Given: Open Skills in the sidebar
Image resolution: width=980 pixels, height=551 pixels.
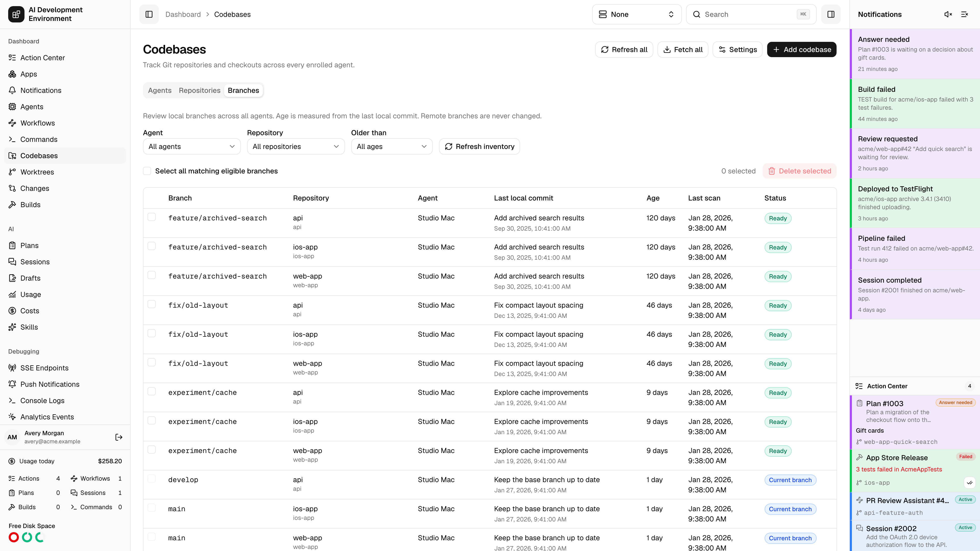Looking at the screenshot, I should [x=65, y=327].
